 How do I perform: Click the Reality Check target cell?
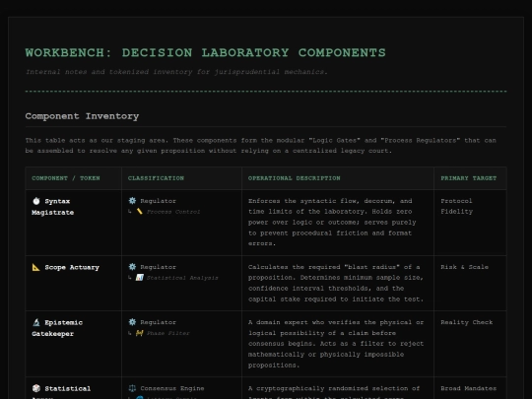467,322
